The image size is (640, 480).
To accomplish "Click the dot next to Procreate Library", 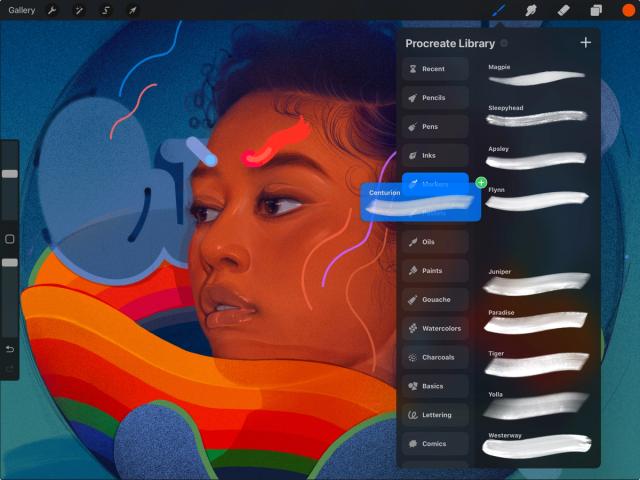I will (504, 43).
